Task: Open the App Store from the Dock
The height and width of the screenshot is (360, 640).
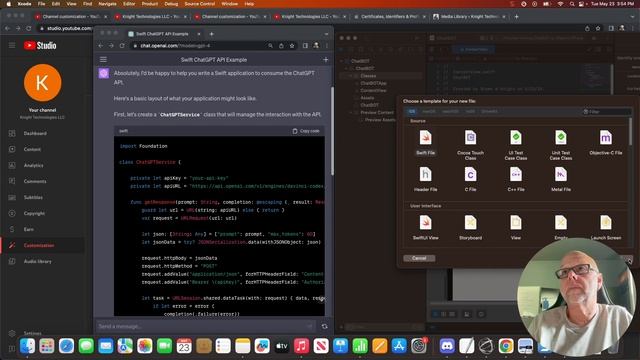Action: [x=399, y=346]
